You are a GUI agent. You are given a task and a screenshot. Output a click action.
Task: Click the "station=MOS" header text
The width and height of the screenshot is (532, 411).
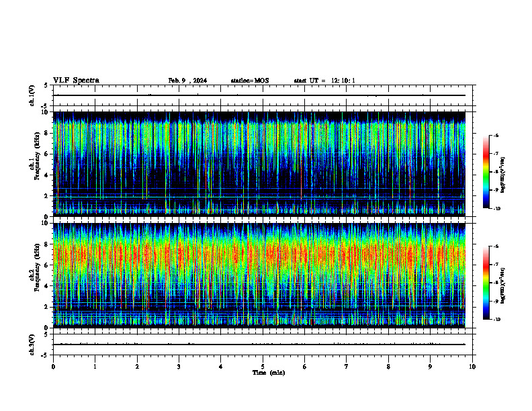pyautogui.click(x=250, y=81)
